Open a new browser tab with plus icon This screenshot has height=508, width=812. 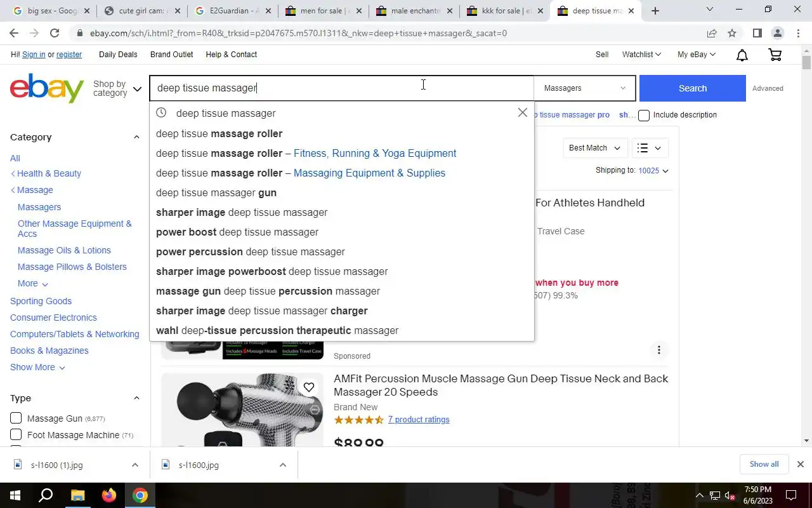[655, 11]
